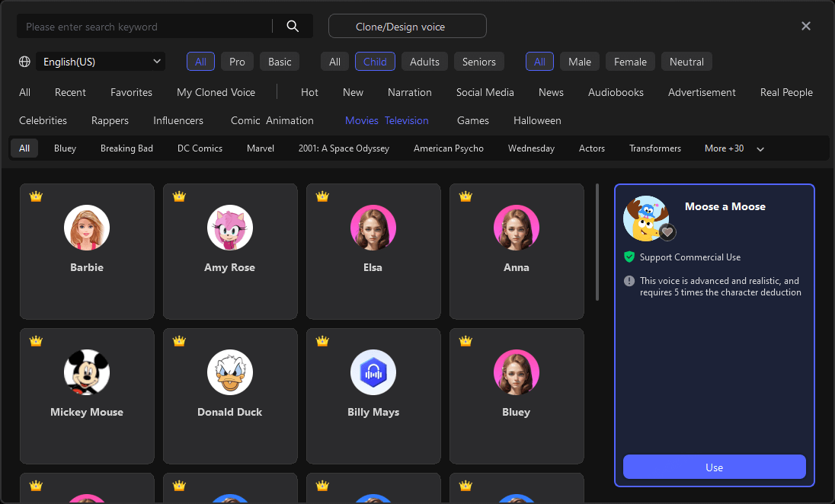The width and height of the screenshot is (835, 504).
Task: Open the Influencers category
Action: tap(178, 120)
